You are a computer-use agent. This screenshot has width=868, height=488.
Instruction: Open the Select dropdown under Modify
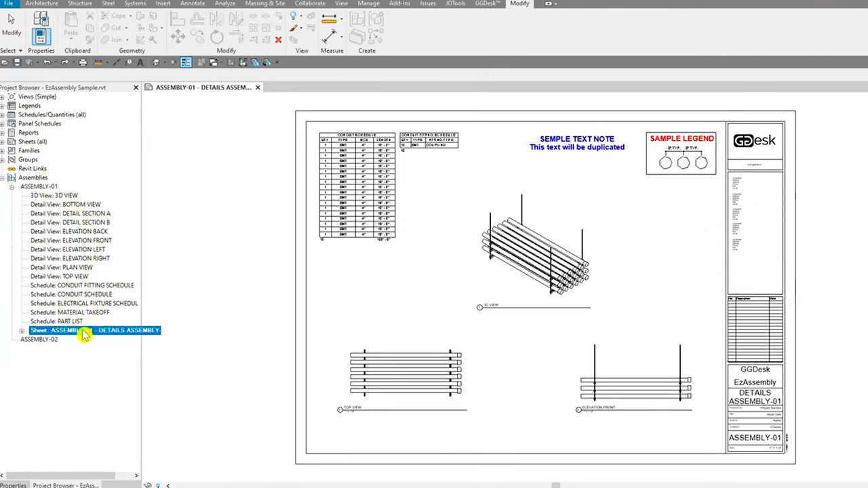[x=12, y=51]
